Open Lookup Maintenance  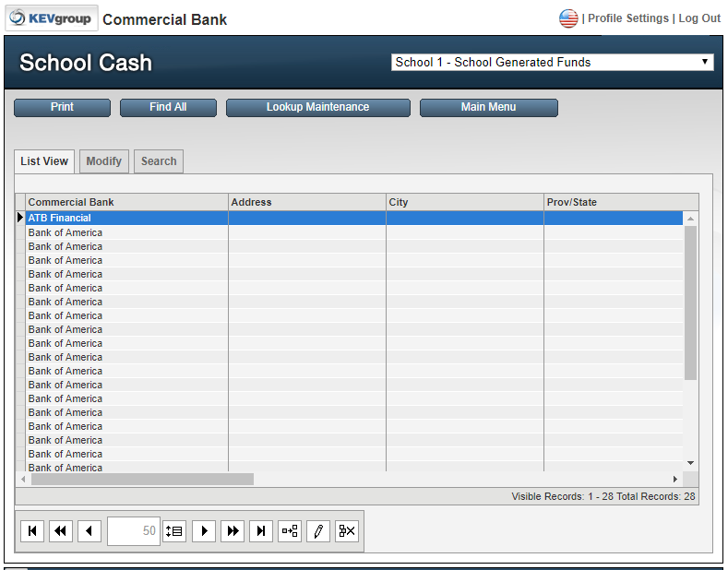(318, 107)
